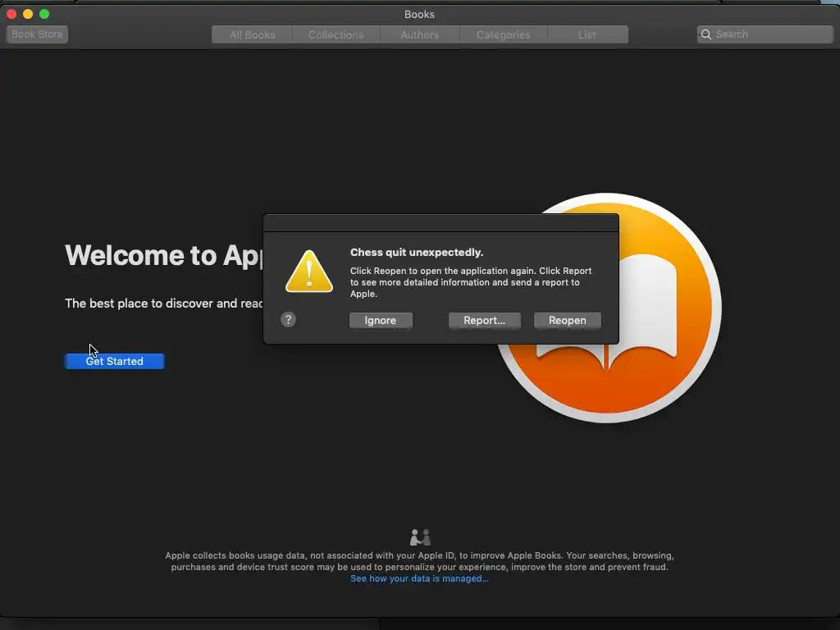The image size is (840, 630).
Task: Focus the Search field in the Books toolbar
Action: tap(765, 34)
